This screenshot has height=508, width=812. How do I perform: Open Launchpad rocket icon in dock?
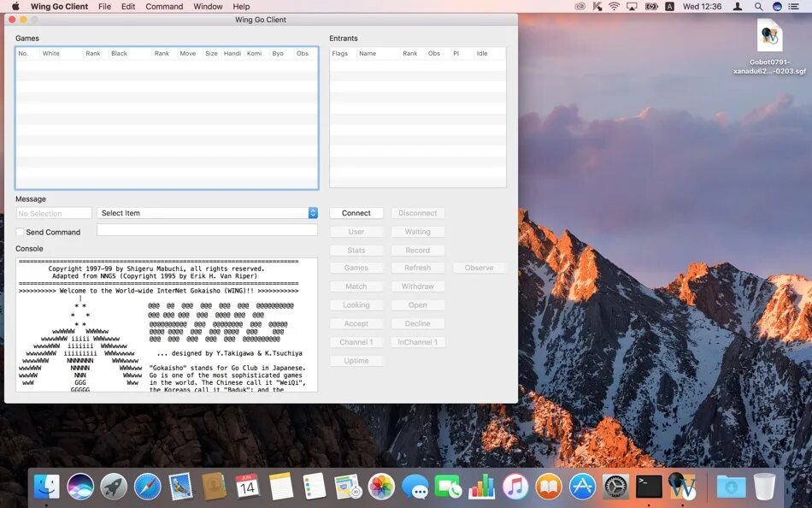(x=114, y=487)
